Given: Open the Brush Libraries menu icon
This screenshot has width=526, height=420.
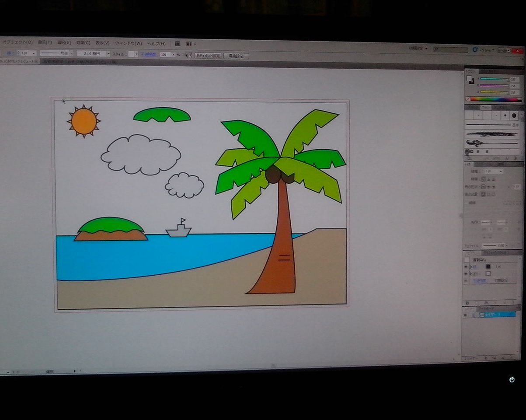Looking at the screenshot, I should (x=469, y=152).
